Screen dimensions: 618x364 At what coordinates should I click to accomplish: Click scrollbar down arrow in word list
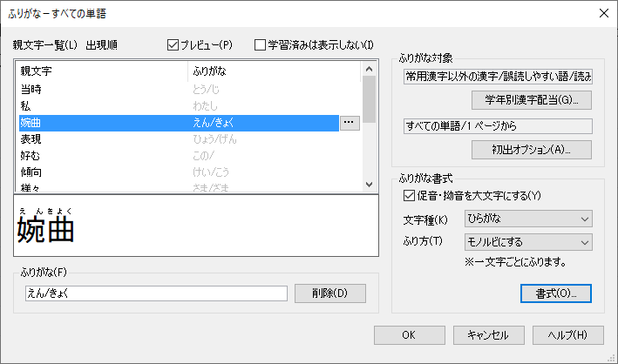370,185
